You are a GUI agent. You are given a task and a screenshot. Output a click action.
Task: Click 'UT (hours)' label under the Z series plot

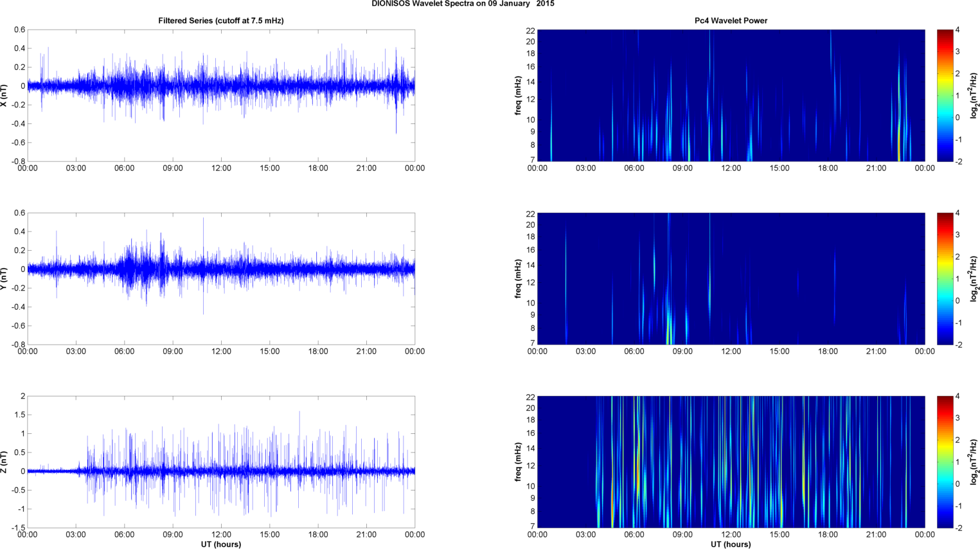[221, 544]
